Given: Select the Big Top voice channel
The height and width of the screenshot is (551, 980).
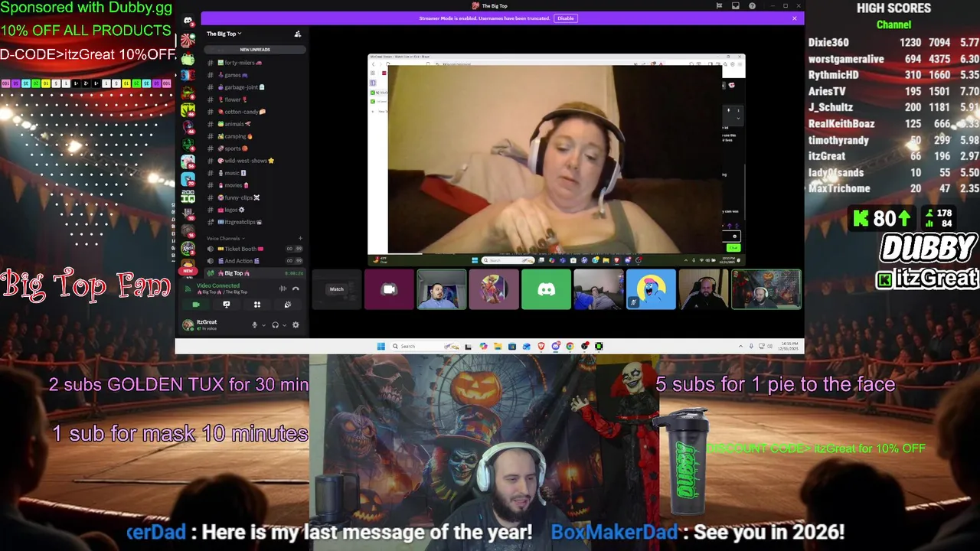Looking at the screenshot, I should pyautogui.click(x=255, y=273).
